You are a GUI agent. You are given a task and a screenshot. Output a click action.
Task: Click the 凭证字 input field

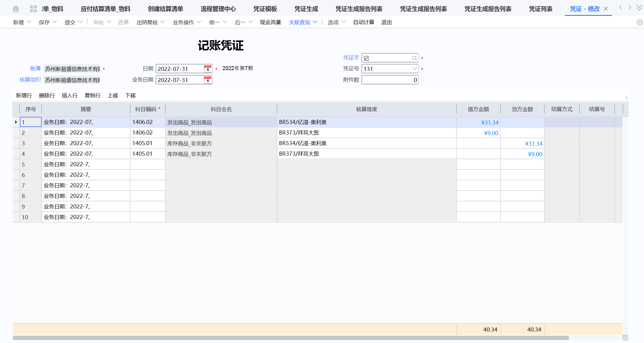click(390, 58)
